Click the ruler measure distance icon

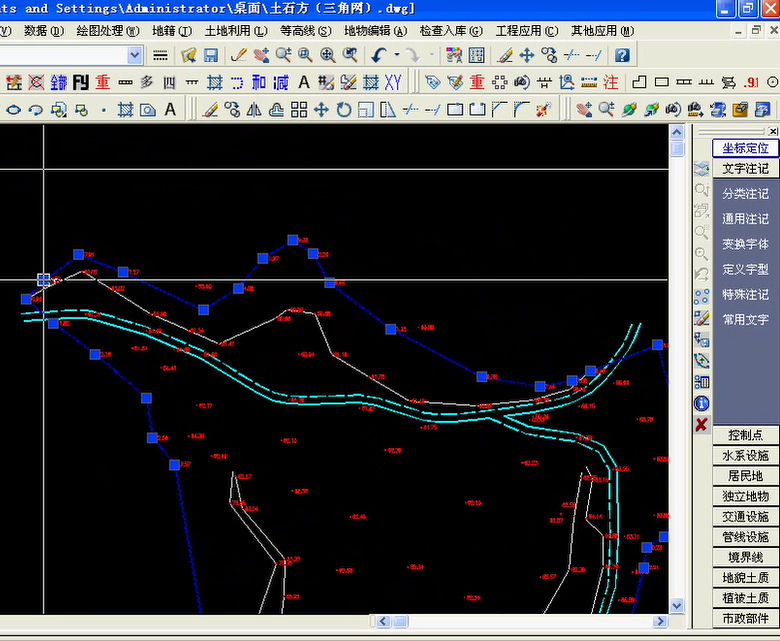point(589,82)
